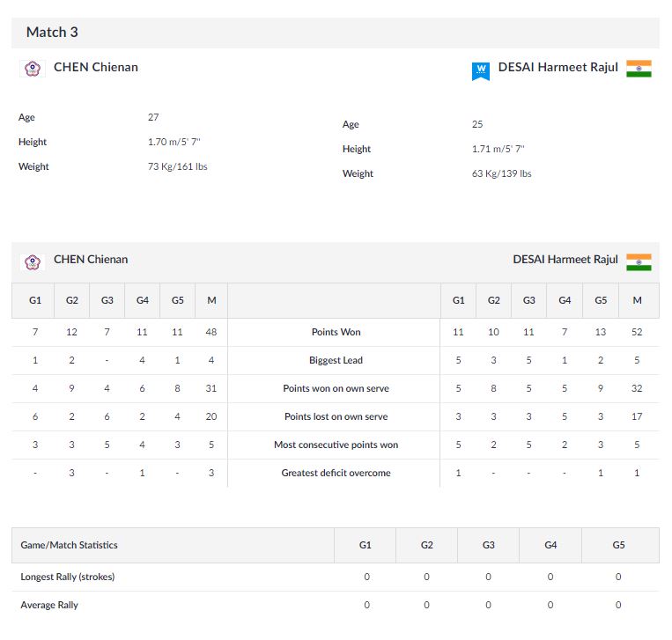
Task: Click the Game/Match Statistics table header
Action: click(x=70, y=545)
